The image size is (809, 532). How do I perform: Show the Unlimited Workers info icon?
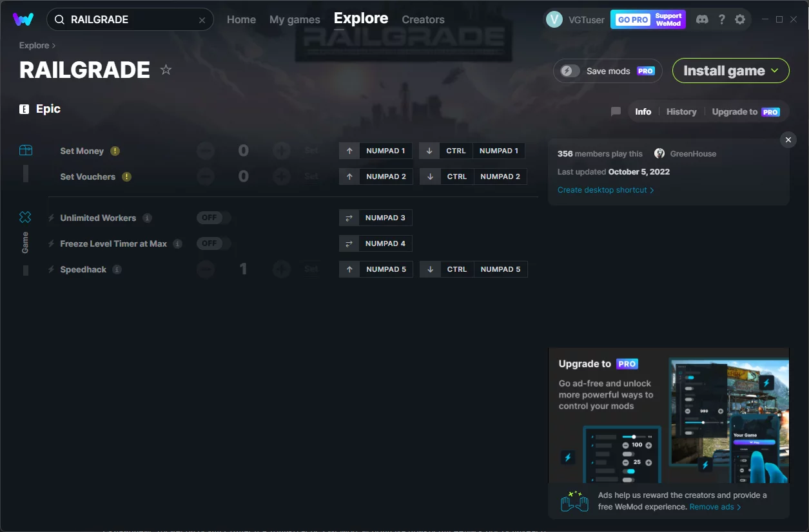click(x=147, y=218)
